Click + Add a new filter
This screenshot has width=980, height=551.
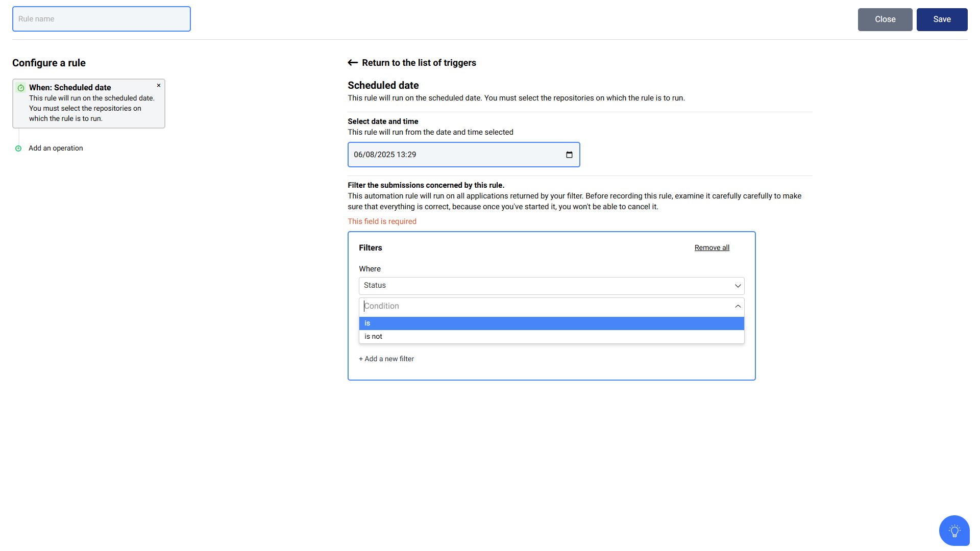[386, 359]
